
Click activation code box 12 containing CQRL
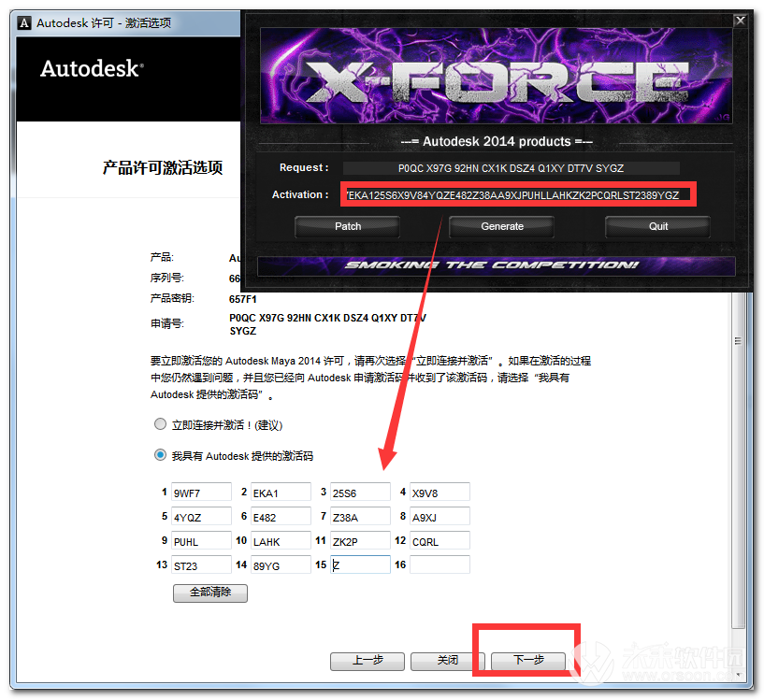[x=440, y=541]
